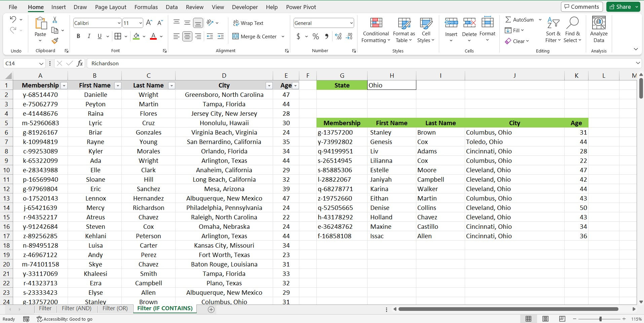
Task: Open the Sort & Filter tool
Action: point(553,30)
